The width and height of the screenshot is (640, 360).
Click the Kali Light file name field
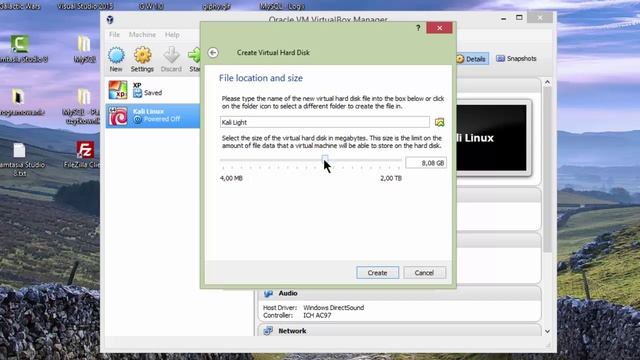pyautogui.click(x=324, y=122)
